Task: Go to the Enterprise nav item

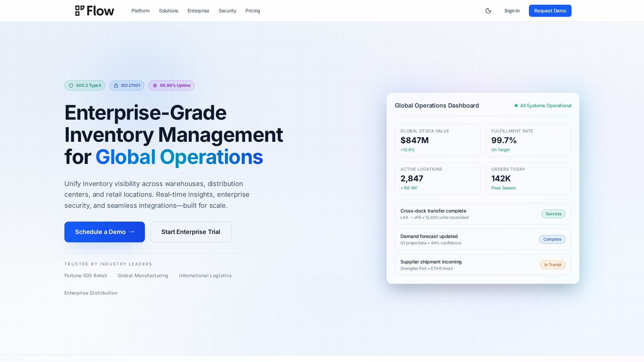Action: pyautogui.click(x=198, y=11)
